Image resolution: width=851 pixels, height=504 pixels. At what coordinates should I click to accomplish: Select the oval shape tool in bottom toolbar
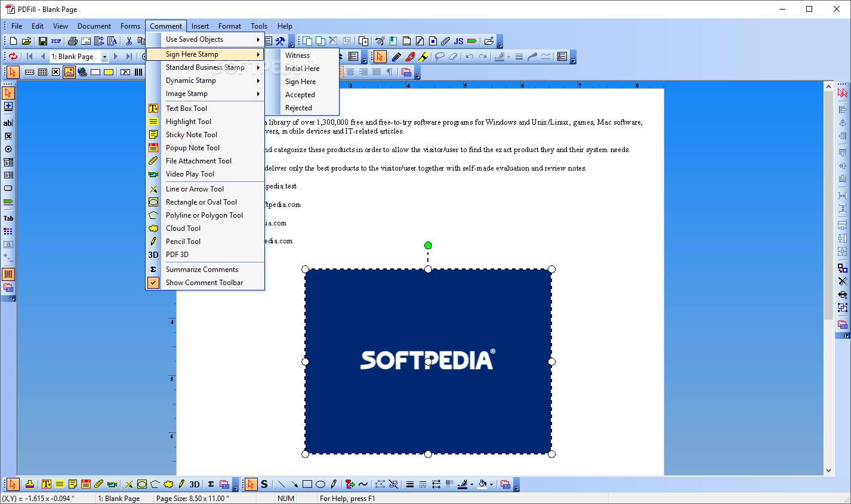pos(320,484)
